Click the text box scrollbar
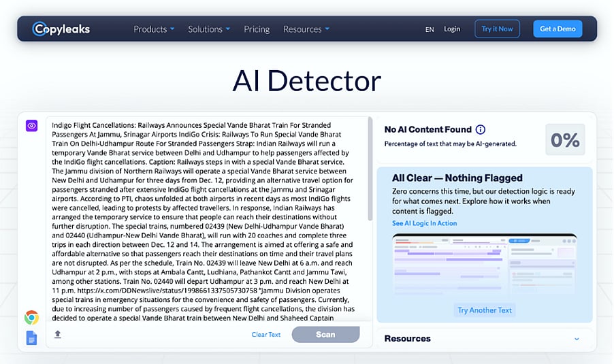614x364 pixels. pyautogui.click(x=370, y=170)
